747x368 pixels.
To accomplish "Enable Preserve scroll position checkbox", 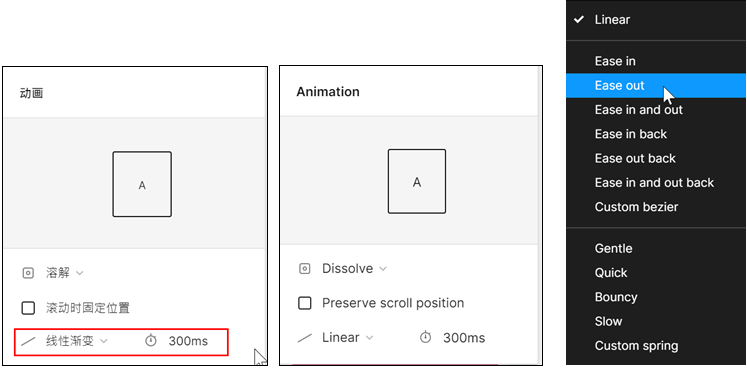I will pos(304,303).
